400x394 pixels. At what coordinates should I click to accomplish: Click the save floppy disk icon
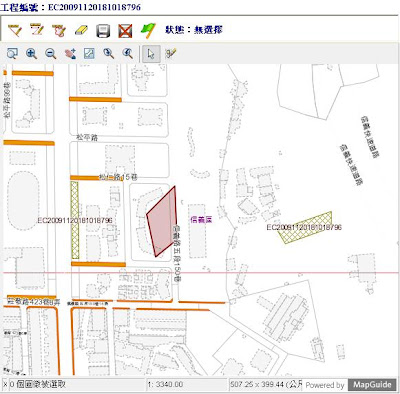coord(103,31)
